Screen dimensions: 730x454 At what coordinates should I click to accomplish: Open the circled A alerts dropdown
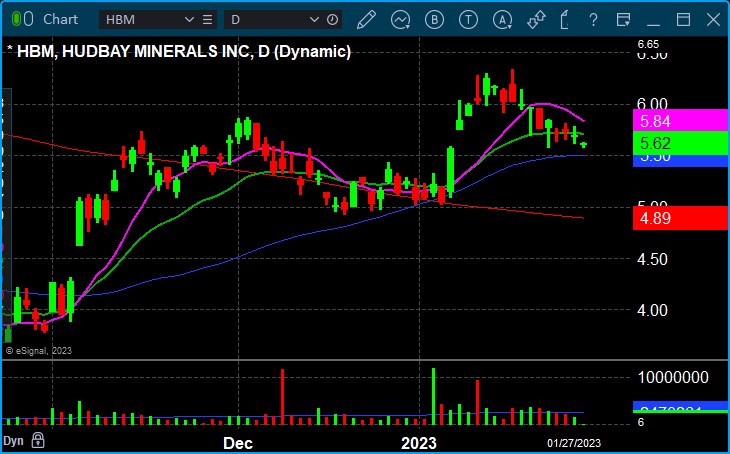(503, 20)
